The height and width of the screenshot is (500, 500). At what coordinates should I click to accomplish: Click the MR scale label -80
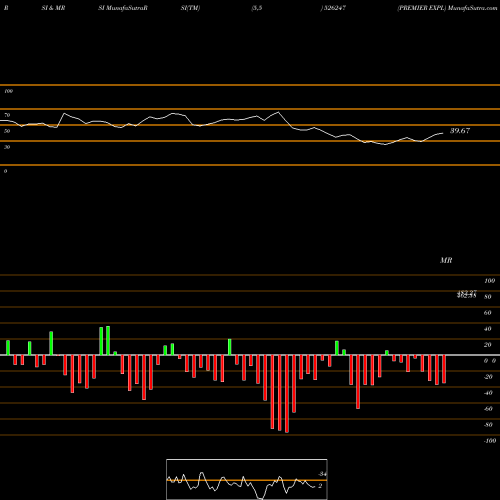[488, 425]
